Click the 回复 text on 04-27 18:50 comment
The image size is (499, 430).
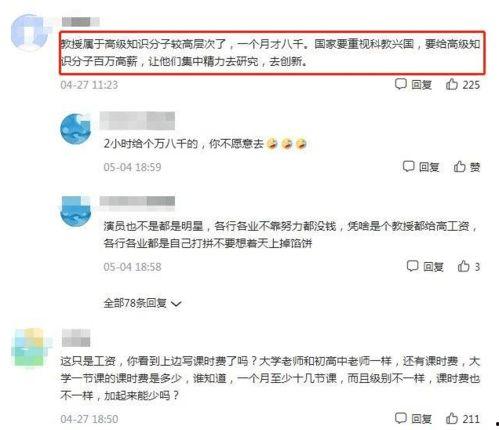point(421,419)
